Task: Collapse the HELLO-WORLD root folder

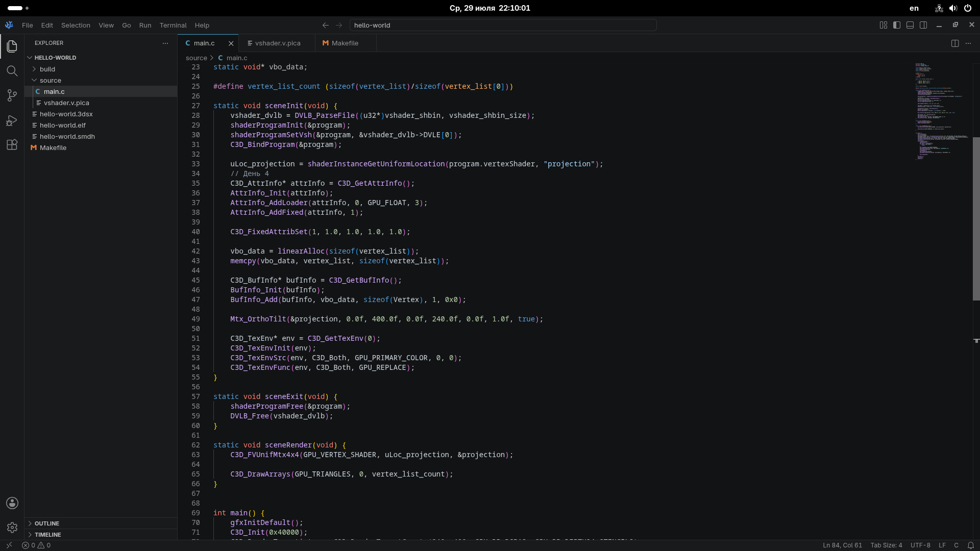Action: [x=101, y=58]
